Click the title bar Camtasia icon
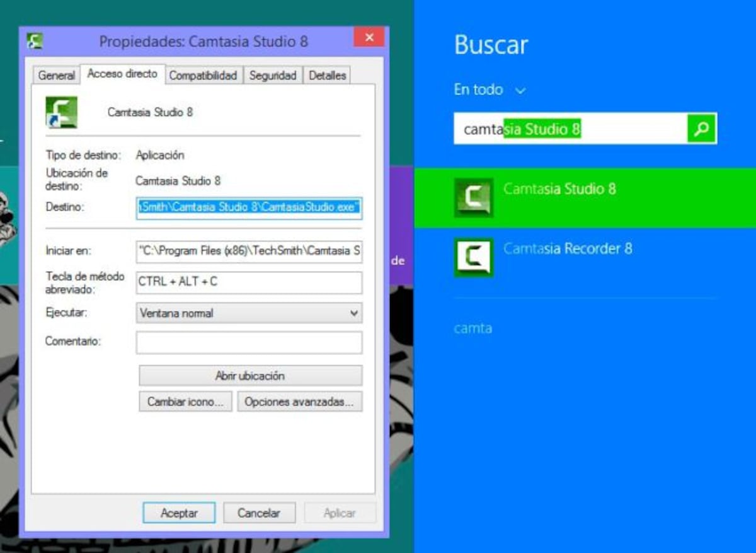756x553 pixels. 35,42
